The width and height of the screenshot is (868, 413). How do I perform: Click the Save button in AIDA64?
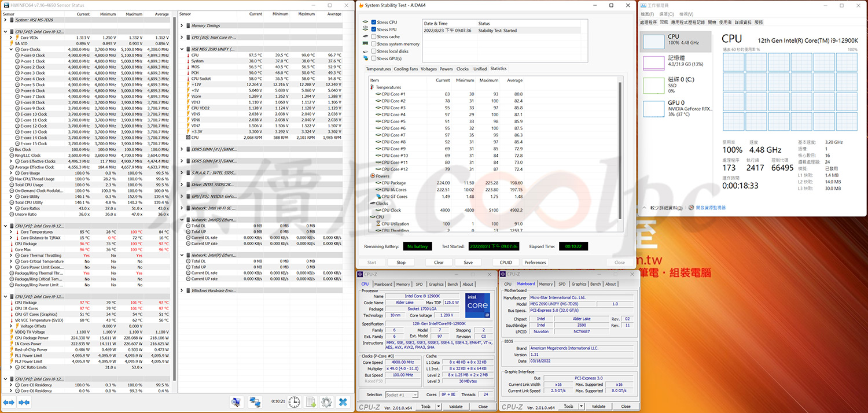pos(468,262)
